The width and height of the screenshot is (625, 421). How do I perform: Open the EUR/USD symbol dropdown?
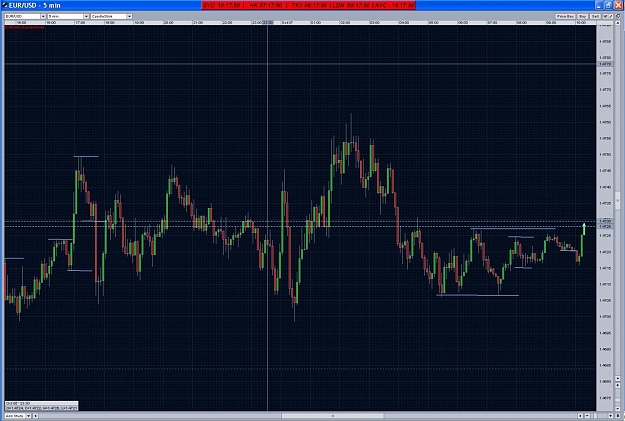pyautogui.click(x=25, y=16)
